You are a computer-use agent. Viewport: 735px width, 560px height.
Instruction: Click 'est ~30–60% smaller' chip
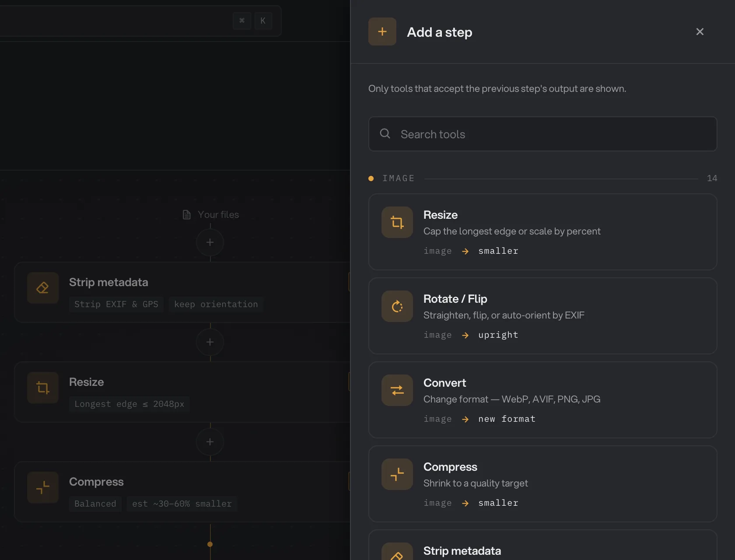(x=182, y=504)
